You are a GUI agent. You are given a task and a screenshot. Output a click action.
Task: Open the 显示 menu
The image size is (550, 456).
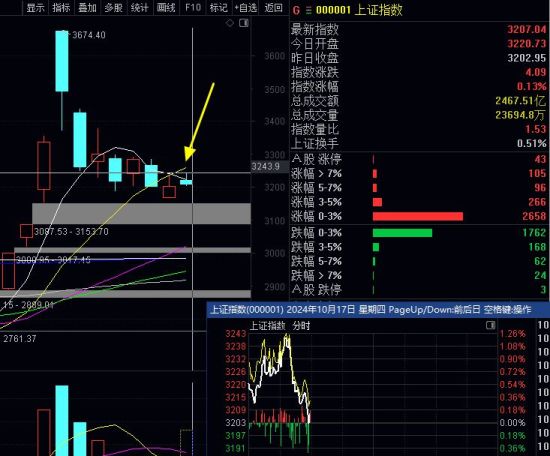click(x=35, y=7)
